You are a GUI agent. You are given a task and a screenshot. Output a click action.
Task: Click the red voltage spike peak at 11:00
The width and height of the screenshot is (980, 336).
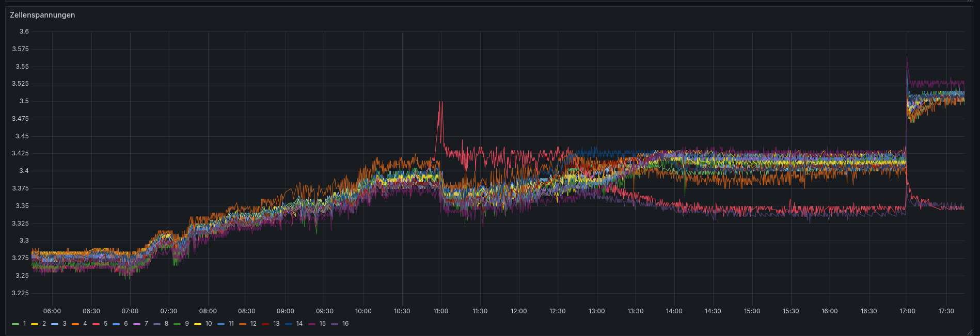click(440, 102)
